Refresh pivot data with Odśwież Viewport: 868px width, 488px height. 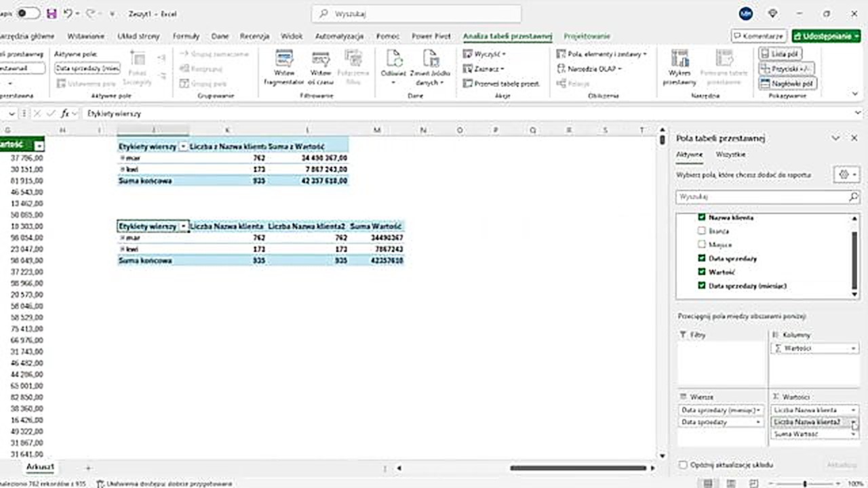coord(393,68)
